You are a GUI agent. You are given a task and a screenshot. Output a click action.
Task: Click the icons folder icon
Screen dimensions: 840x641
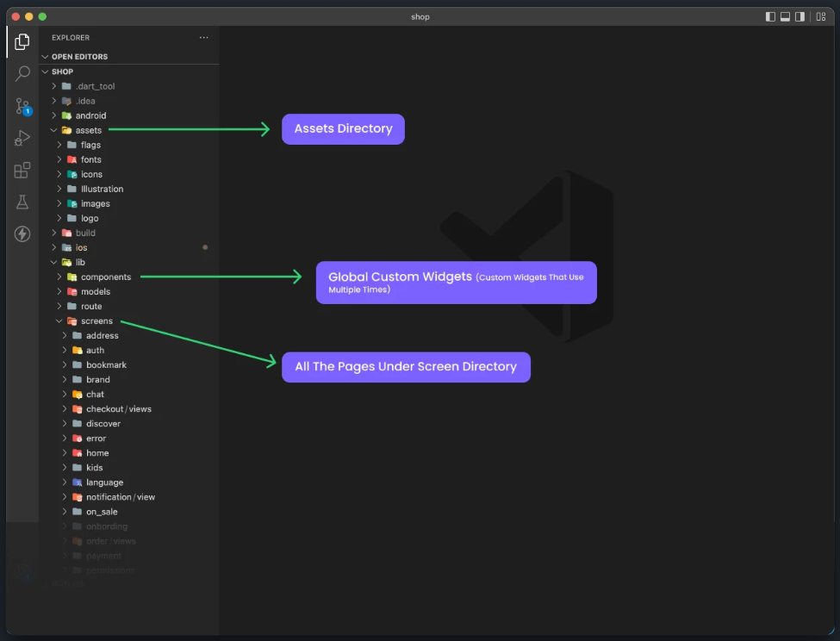pos(72,174)
